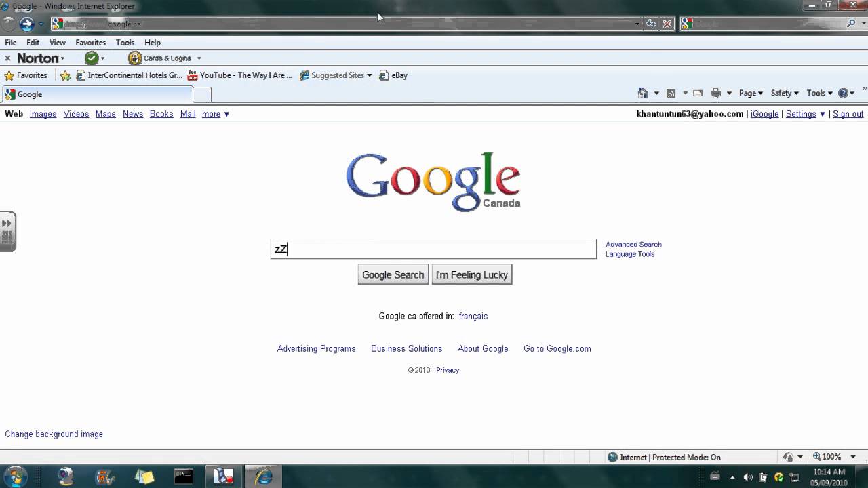
Task: Click the RSS Feeds icon
Action: point(671,93)
